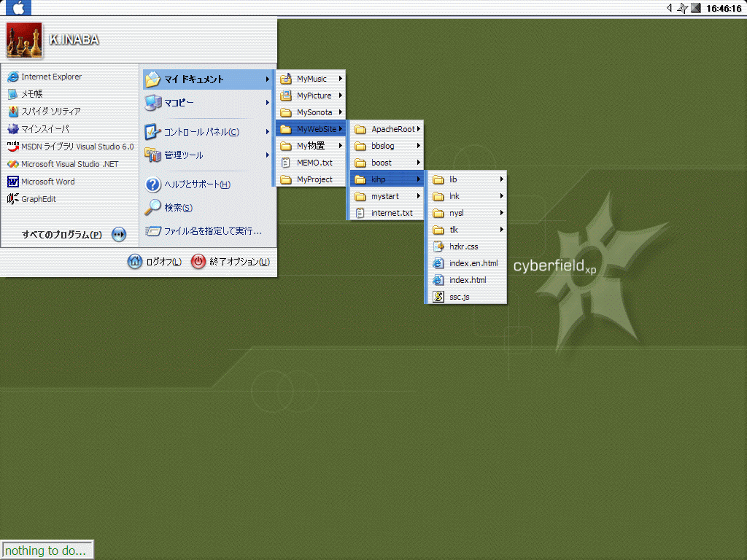Screen dimensions: 747x560
Task: Open internet.txt file
Action: click(387, 213)
